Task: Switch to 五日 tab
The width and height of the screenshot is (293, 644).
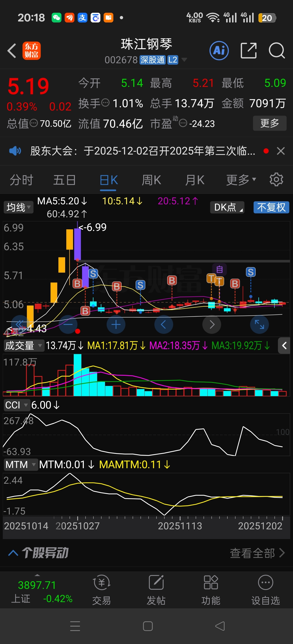Action: 64,180
